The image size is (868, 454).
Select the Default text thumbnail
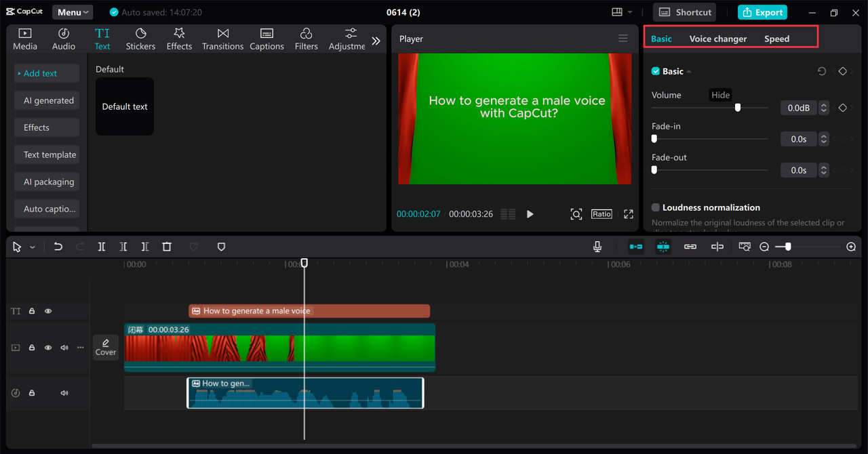125,106
